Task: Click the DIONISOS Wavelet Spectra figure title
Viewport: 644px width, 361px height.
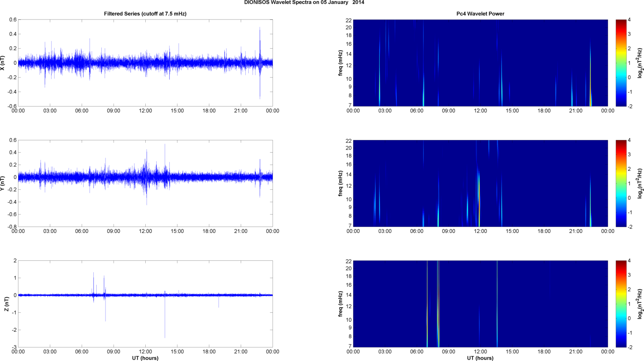Action: 304,3
